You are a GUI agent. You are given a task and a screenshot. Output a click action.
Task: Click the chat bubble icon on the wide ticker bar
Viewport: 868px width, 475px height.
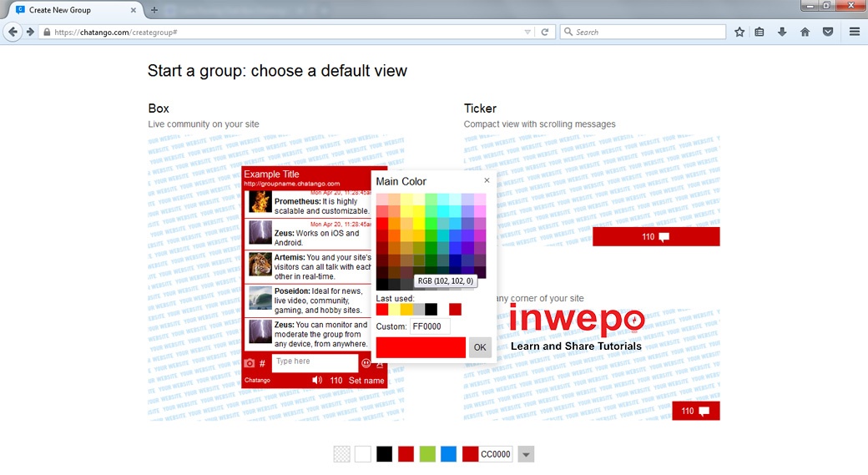tap(664, 237)
